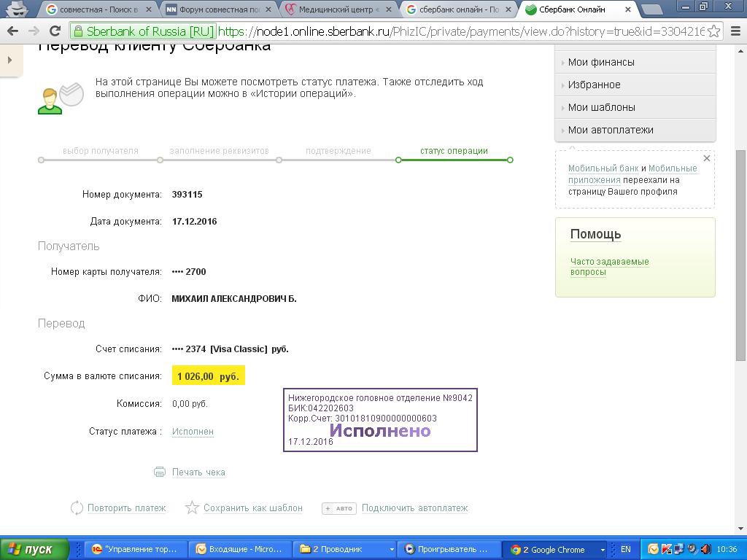Click the scrollbar up arrow
The image size is (747, 560).
point(741,50)
